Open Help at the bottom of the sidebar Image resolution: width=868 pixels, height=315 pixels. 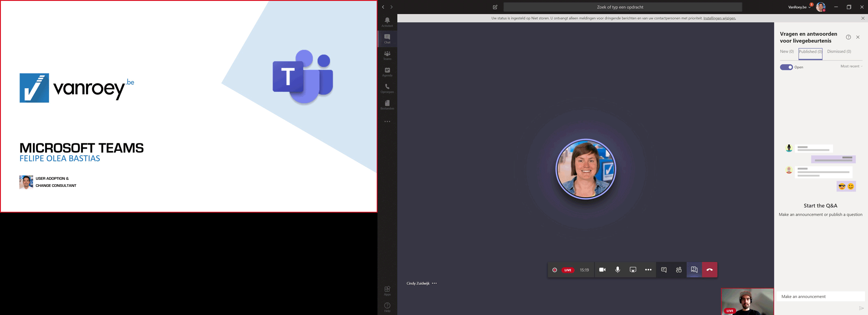click(x=387, y=307)
